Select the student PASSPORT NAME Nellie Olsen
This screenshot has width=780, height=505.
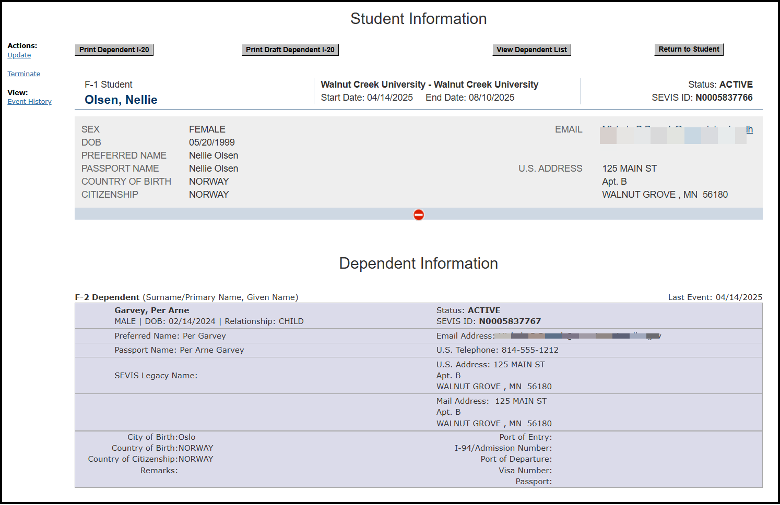213,169
